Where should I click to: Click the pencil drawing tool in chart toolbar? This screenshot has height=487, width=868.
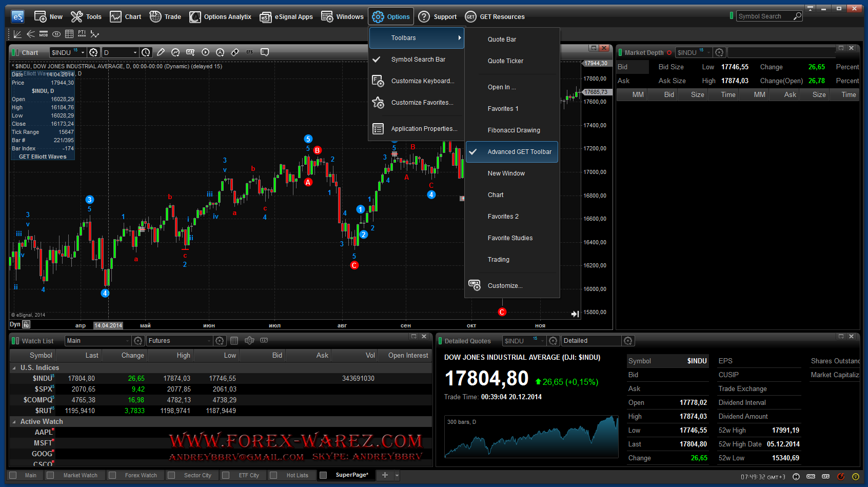click(x=161, y=52)
